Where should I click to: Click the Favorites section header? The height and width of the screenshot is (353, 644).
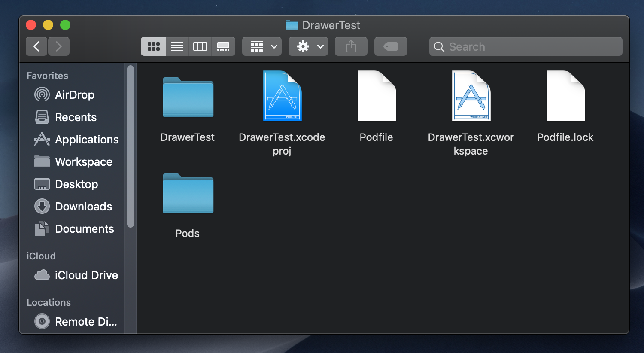pos(48,76)
